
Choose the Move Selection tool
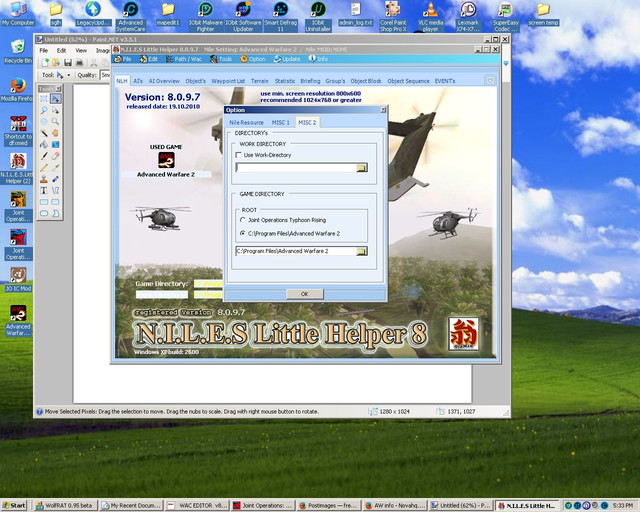click(55, 110)
